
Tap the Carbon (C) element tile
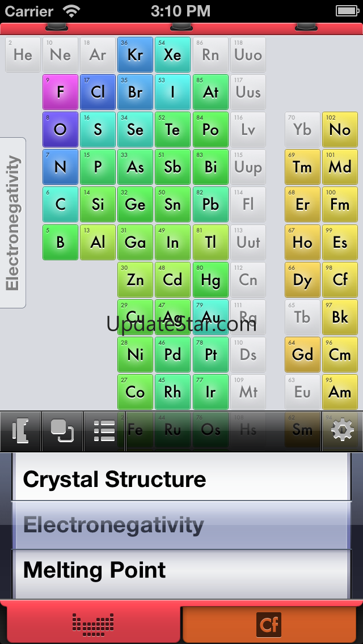(x=60, y=205)
